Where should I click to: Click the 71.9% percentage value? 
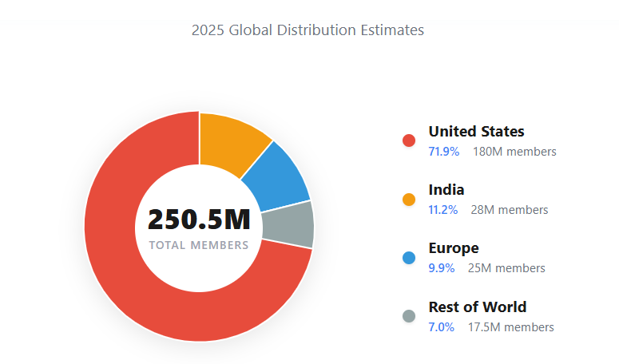click(x=443, y=152)
